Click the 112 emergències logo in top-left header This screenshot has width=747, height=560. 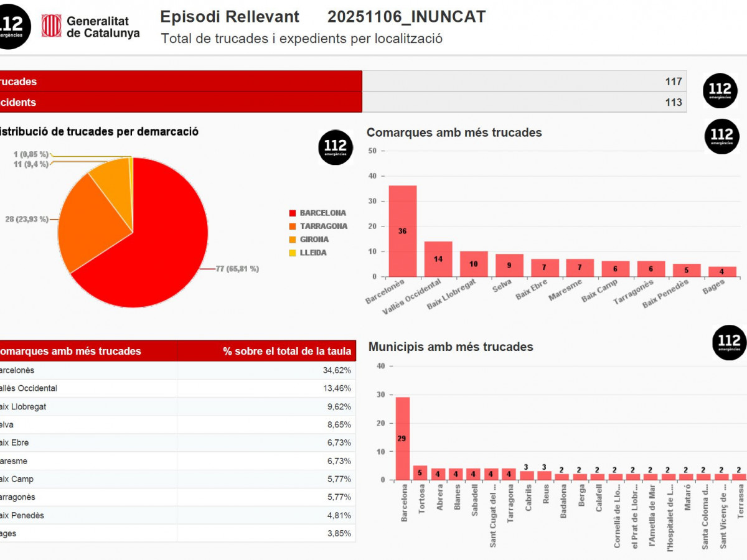click(12, 26)
